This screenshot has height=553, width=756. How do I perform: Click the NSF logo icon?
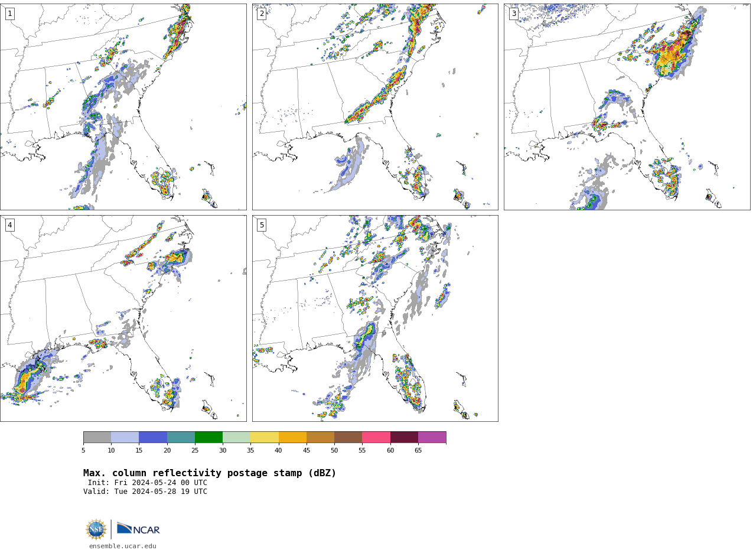pyautogui.click(x=96, y=529)
